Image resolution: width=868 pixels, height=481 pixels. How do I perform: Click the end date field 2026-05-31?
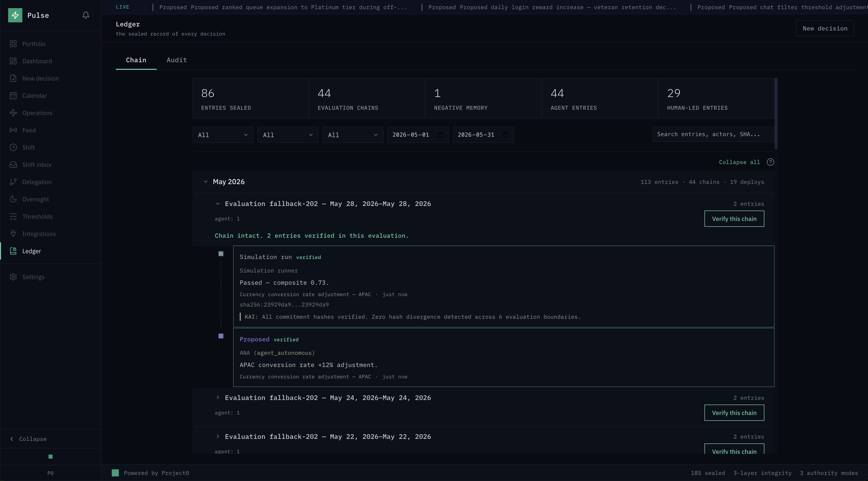coord(483,135)
